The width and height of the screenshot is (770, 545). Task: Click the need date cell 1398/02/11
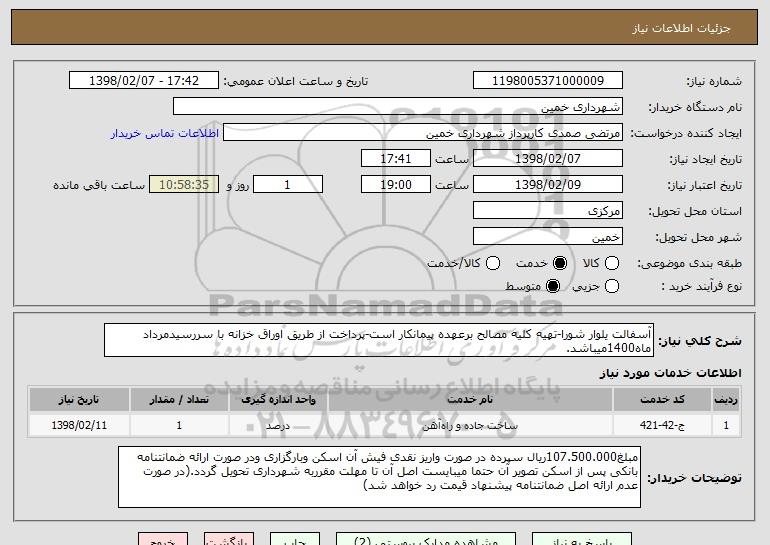tap(79, 425)
